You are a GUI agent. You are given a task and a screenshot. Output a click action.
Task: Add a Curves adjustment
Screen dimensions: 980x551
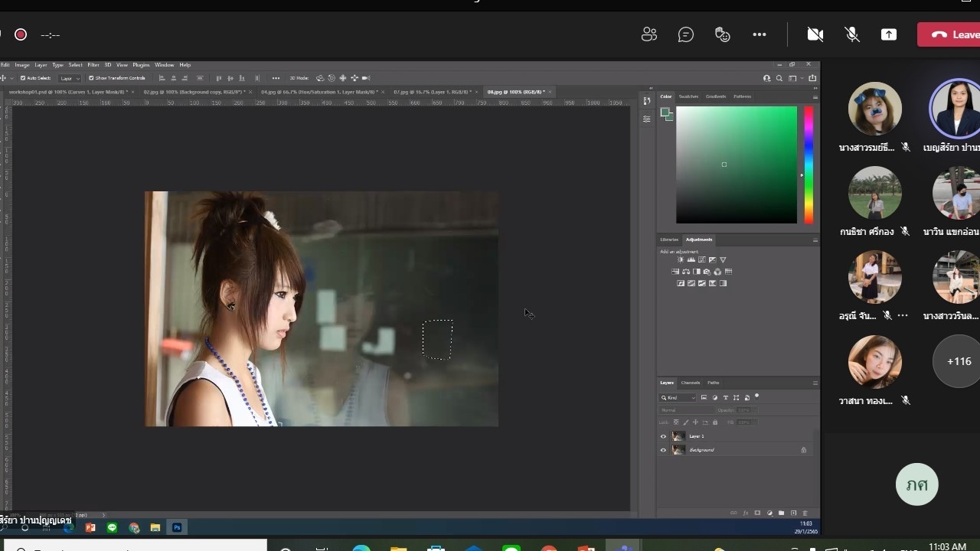(x=702, y=259)
